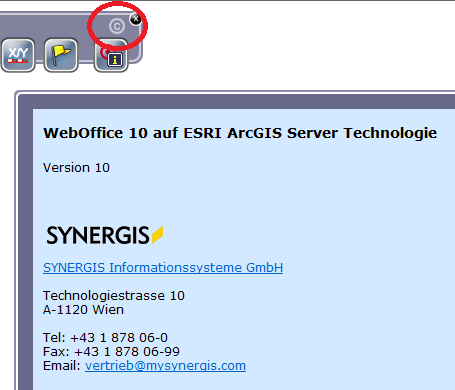The width and height of the screenshot is (455, 390).
Task: Select the X/Y coordinates tool
Action: tap(18, 55)
